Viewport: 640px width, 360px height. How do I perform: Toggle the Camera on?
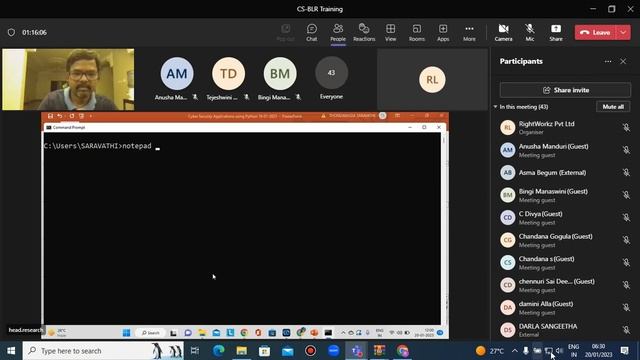[x=503, y=32]
